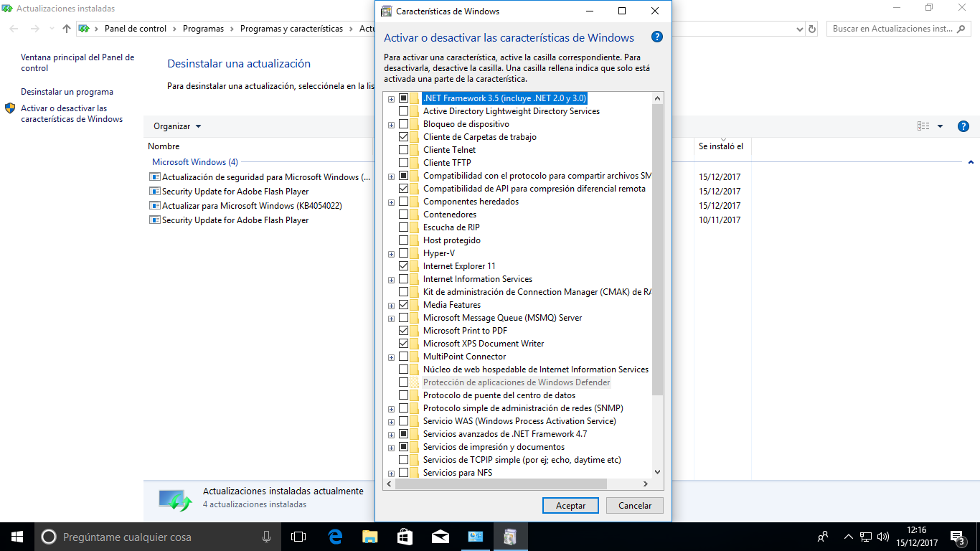The height and width of the screenshot is (551, 980).
Task: Open Activar o desactivar las características link
Action: point(72,114)
